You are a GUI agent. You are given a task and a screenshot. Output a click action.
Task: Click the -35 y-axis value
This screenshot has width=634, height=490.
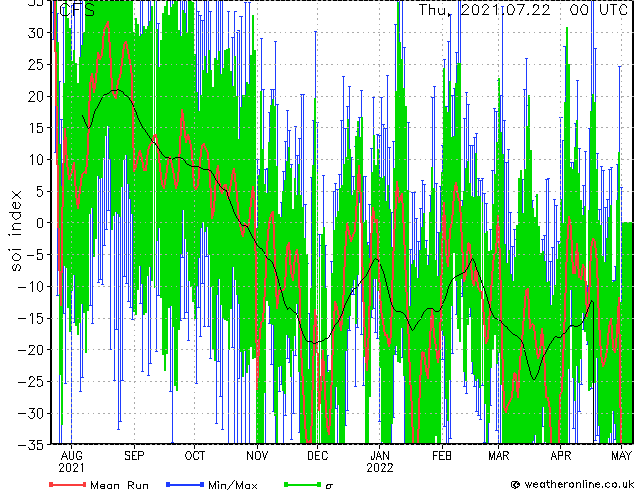click(31, 445)
